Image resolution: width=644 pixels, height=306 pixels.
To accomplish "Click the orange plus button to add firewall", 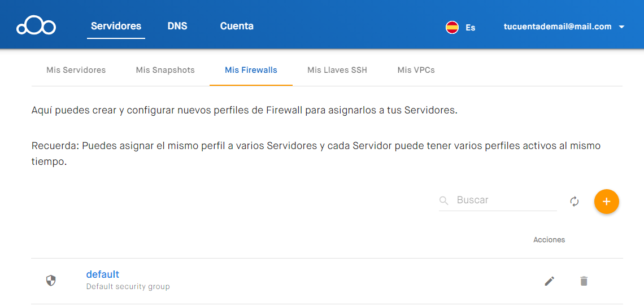I will (x=606, y=202).
